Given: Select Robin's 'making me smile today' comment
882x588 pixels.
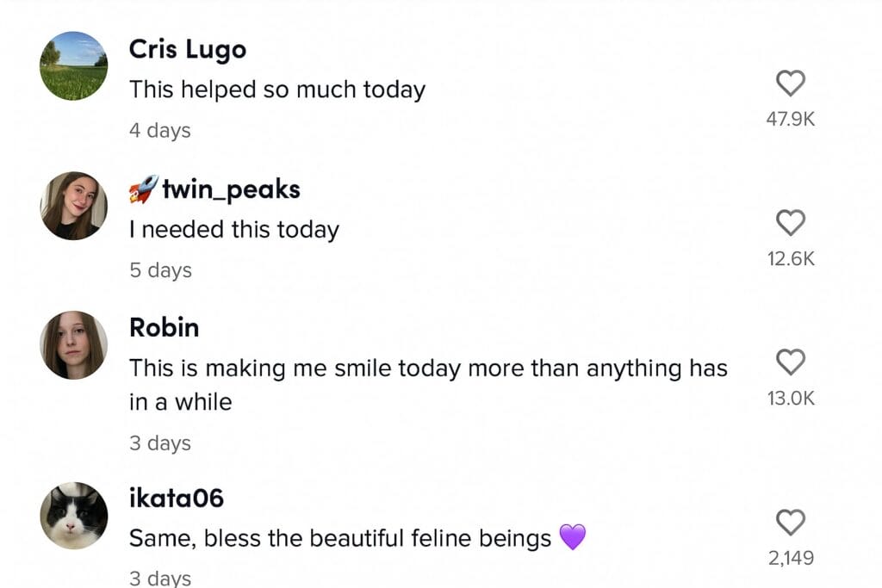Looking at the screenshot, I should 428,385.
